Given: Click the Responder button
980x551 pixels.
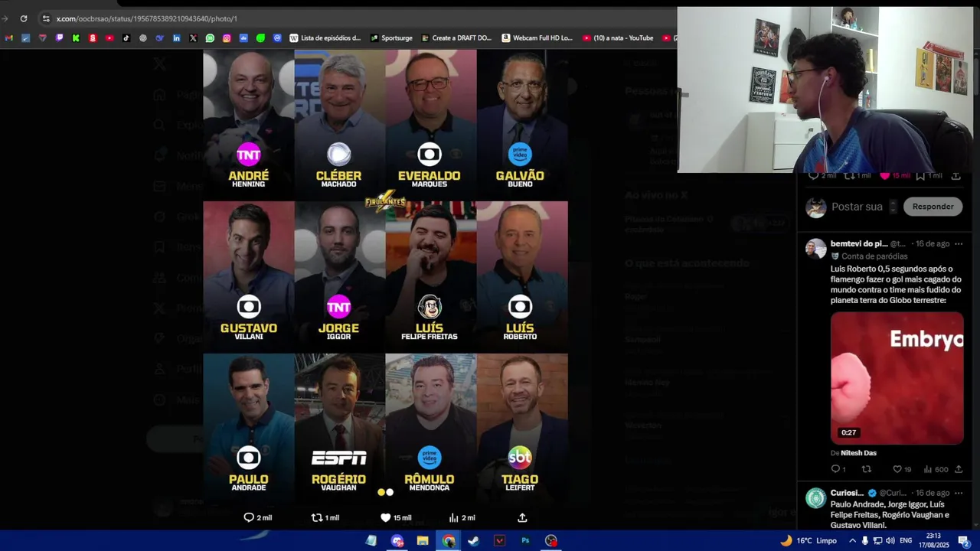Looking at the screenshot, I should click(933, 207).
